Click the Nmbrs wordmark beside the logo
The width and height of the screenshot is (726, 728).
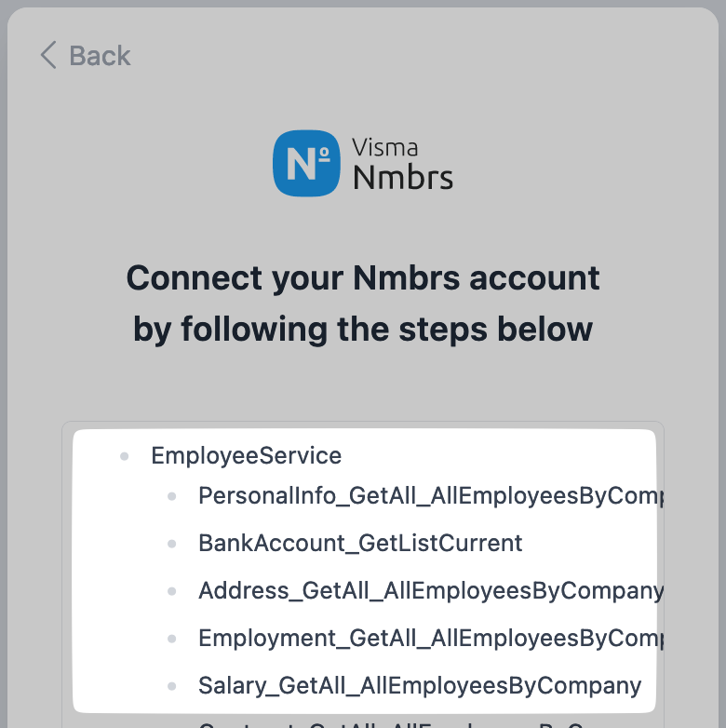[x=403, y=176]
